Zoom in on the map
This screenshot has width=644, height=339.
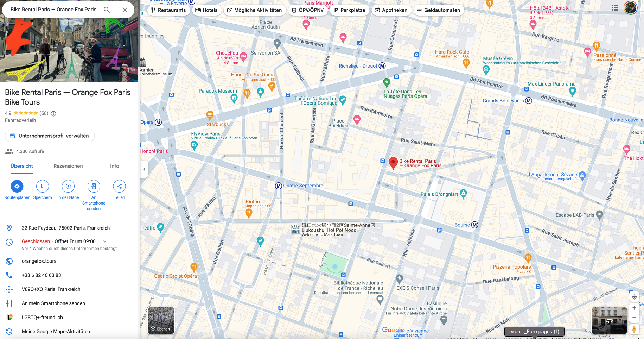(x=634, y=308)
